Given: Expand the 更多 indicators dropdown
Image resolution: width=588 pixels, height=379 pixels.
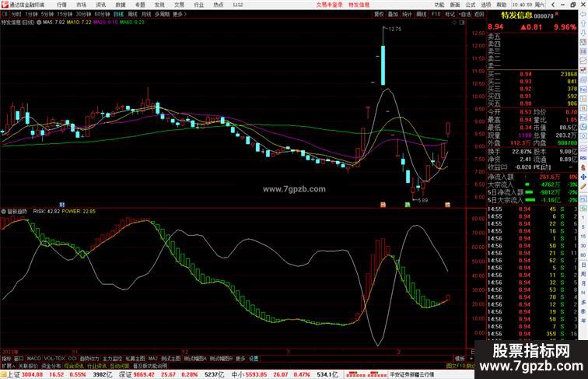Looking at the screenshot, I should point(240,359).
